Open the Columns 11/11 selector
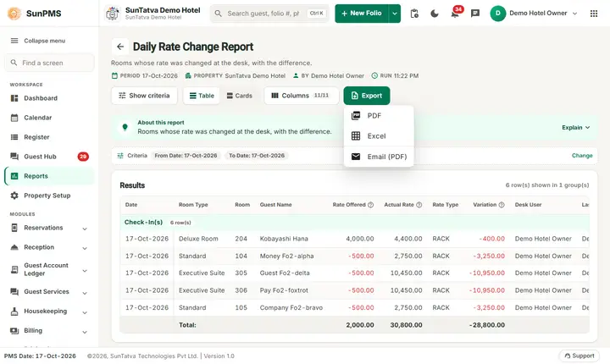 pyautogui.click(x=301, y=96)
